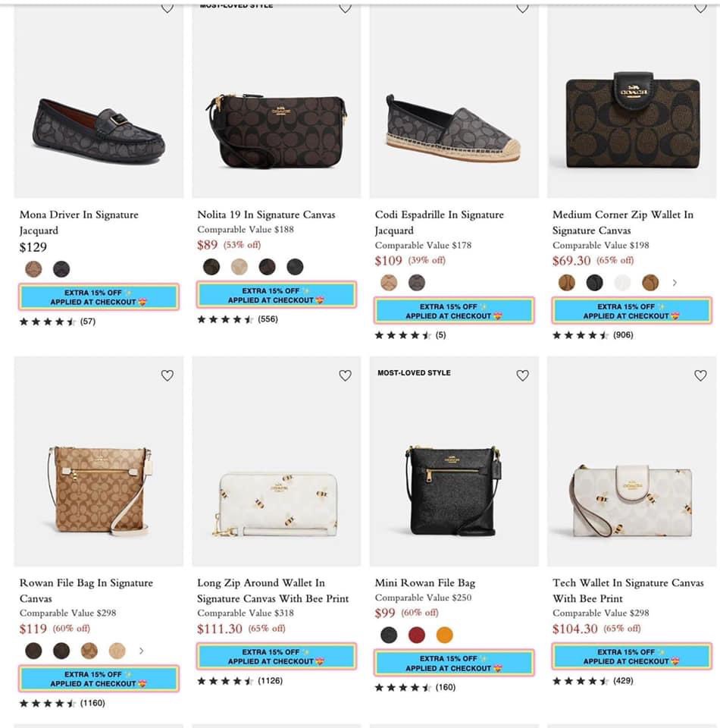
Task: Select the white swatch for Medium Corner Zip Wallet
Action: click(x=622, y=283)
